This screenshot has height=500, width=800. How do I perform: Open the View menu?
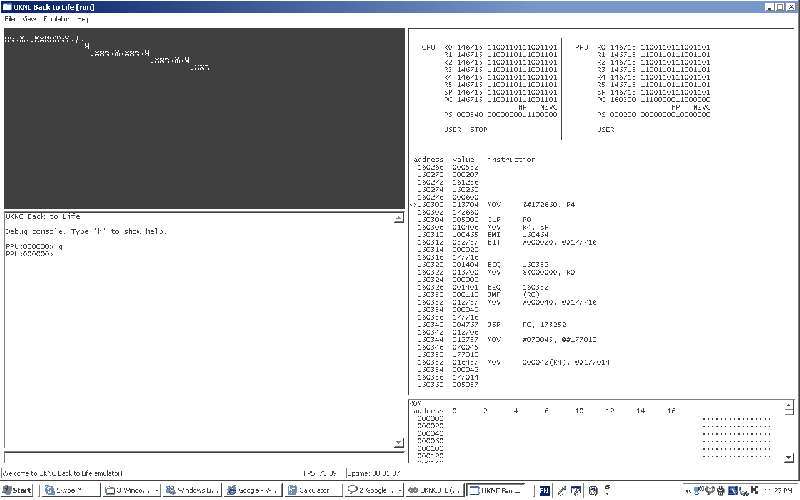point(30,19)
